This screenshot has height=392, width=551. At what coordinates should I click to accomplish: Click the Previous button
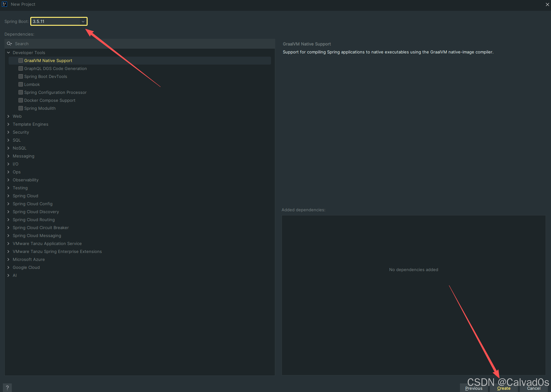click(474, 388)
